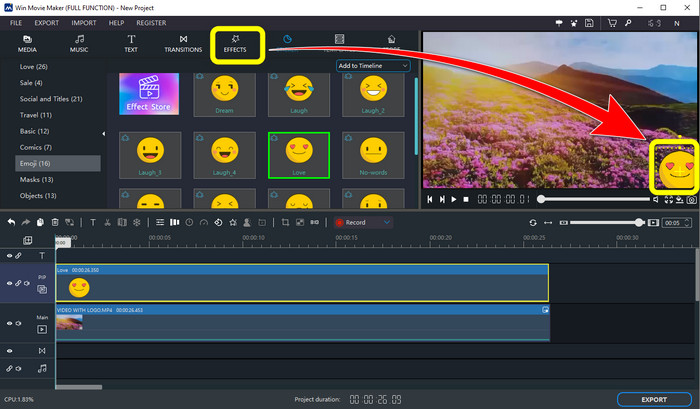
Task: Expand the Record dropdown arrow
Action: [x=386, y=222]
